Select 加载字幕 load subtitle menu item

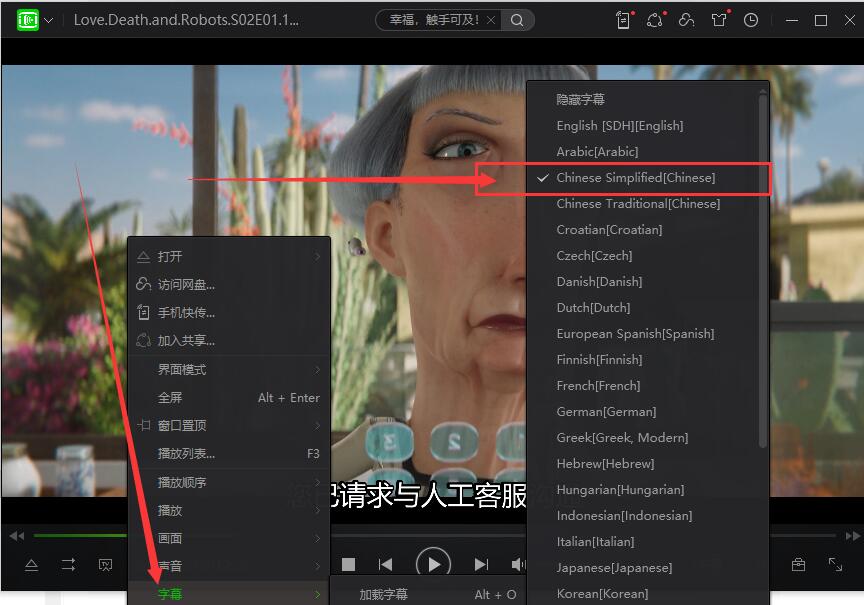384,594
